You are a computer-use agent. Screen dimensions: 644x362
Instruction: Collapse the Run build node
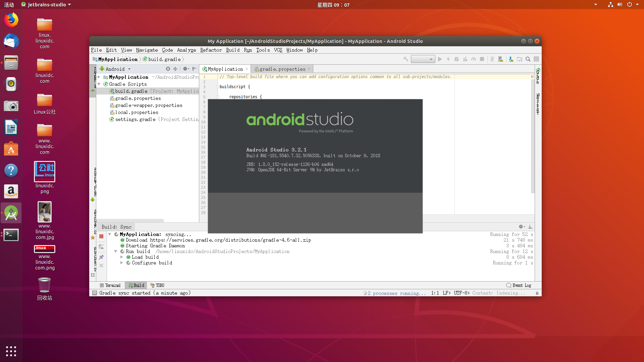click(116, 251)
